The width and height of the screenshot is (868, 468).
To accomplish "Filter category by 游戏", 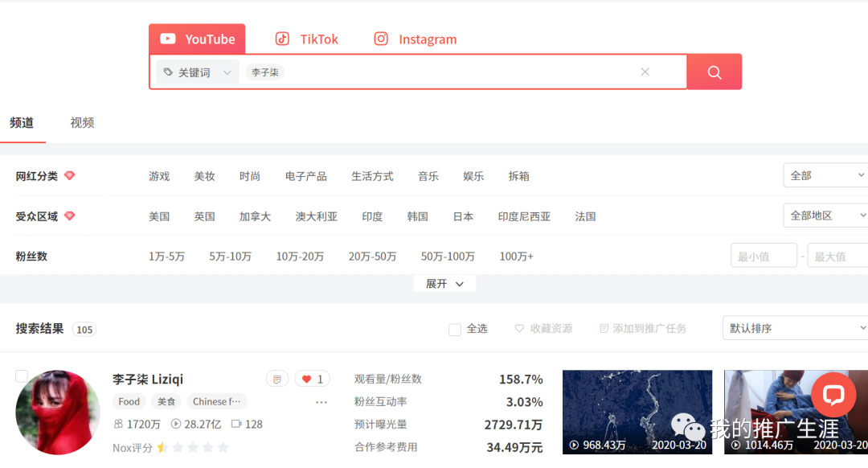I will tap(159, 176).
